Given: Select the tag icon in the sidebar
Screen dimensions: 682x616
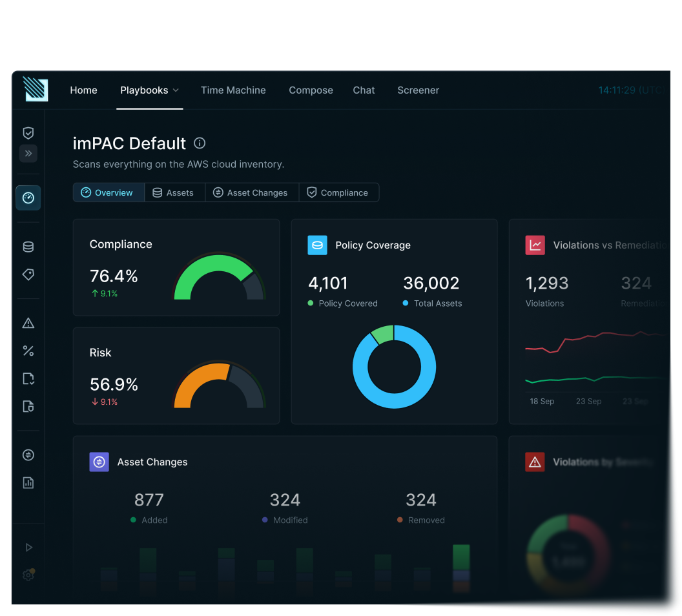Looking at the screenshot, I should [28, 274].
